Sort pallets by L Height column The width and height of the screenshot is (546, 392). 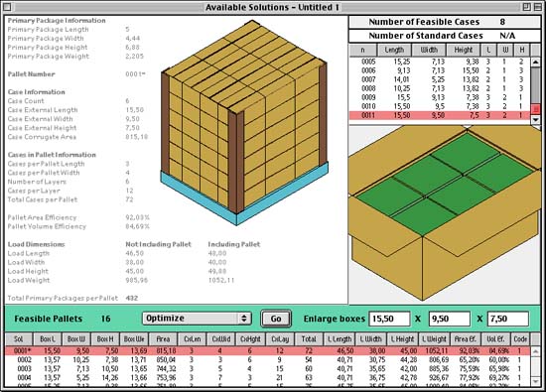coord(402,338)
